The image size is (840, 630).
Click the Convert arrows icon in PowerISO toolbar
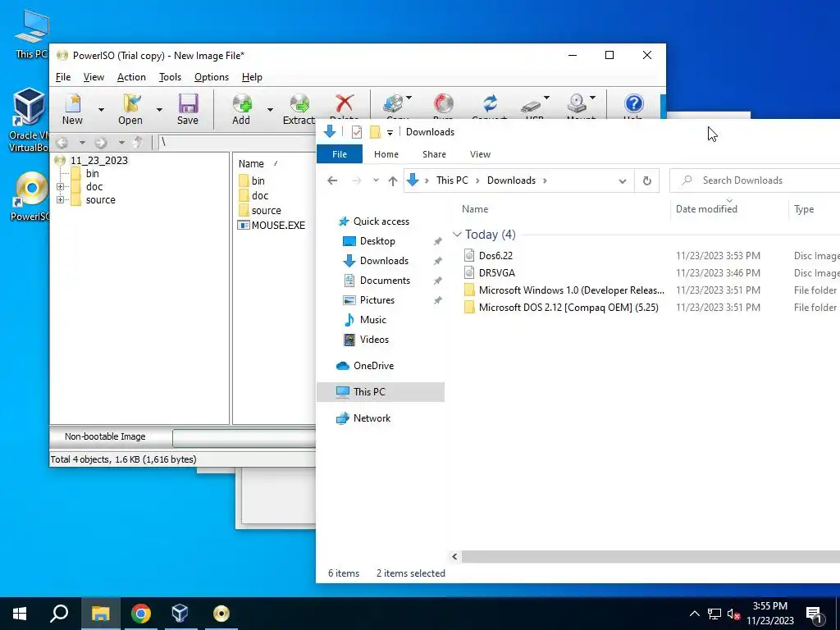click(491, 103)
